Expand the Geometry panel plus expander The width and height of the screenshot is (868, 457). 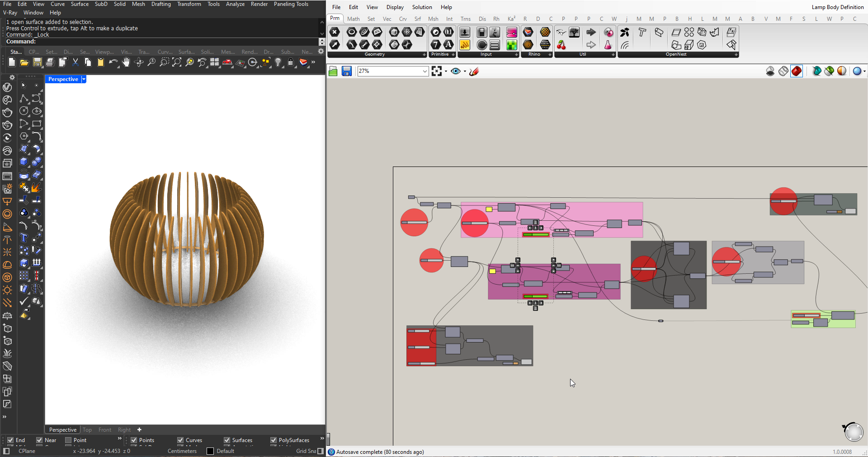pyautogui.click(x=424, y=55)
